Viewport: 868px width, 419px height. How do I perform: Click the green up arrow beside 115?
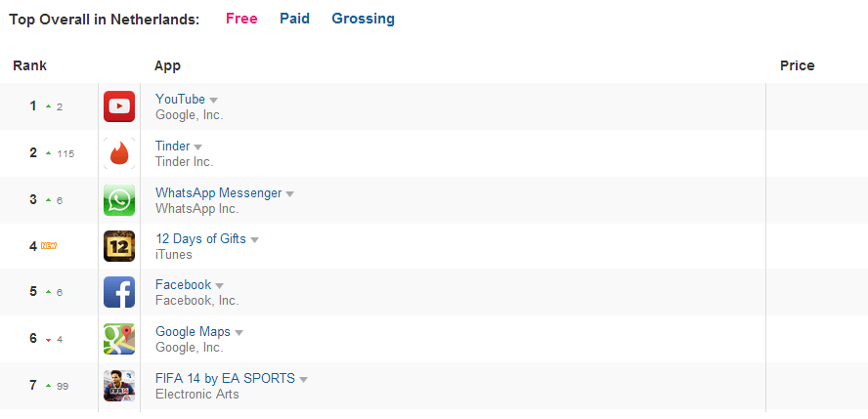click(x=48, y=153)
